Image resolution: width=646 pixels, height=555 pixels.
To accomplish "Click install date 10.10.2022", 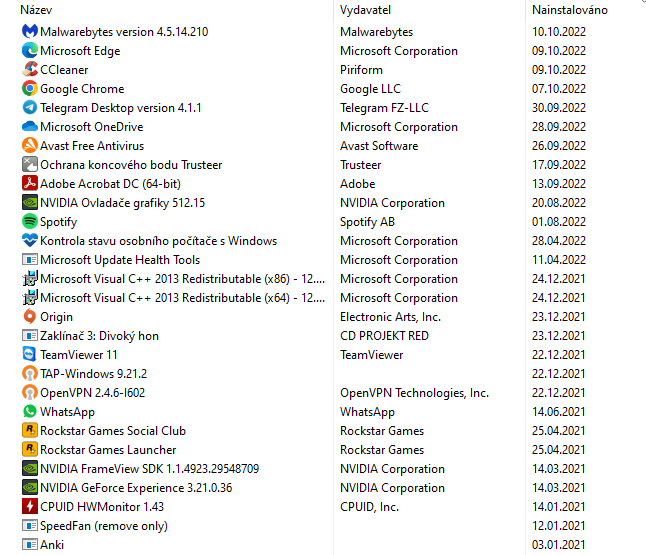I will pos(559,32).
